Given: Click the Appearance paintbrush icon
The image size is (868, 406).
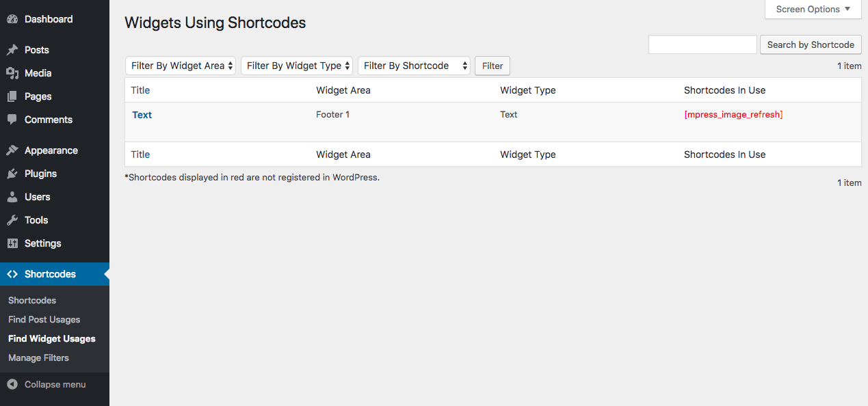Looking at the screenshot, I should point(12,150).
